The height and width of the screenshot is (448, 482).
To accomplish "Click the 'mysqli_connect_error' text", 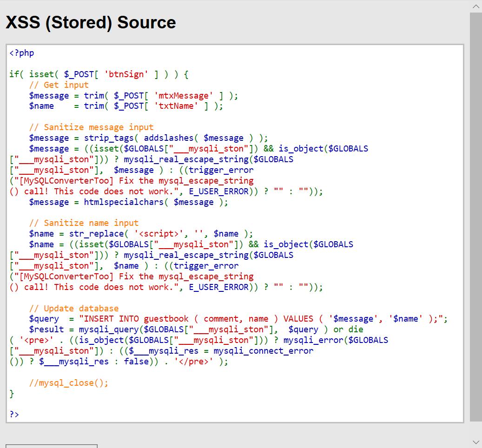I will tap(264, 351).
